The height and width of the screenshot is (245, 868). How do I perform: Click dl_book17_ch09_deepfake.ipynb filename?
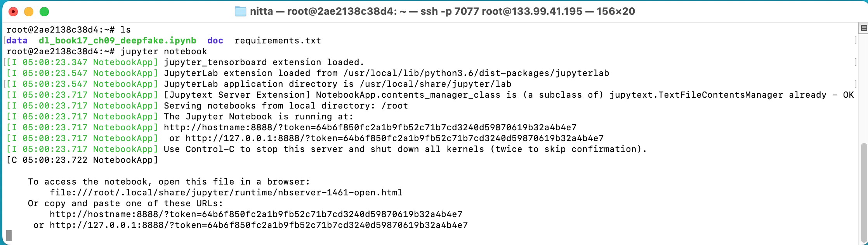[117, 41]
